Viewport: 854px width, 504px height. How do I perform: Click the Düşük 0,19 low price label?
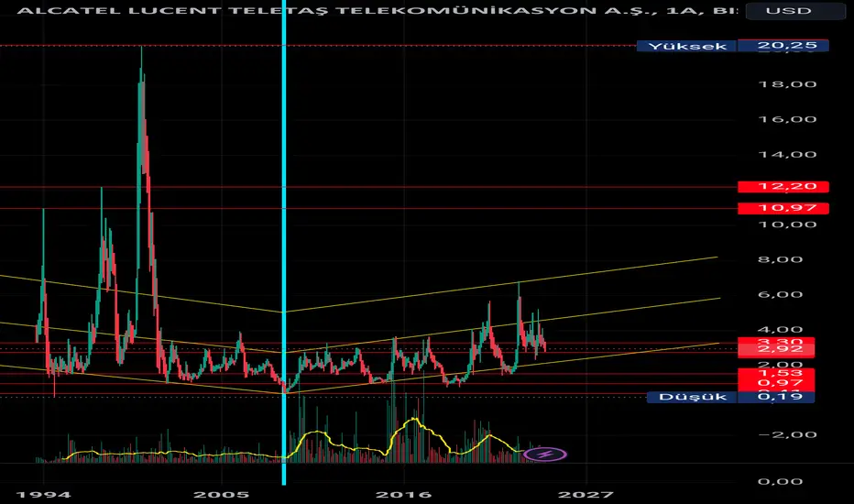[x=731, y=397]
